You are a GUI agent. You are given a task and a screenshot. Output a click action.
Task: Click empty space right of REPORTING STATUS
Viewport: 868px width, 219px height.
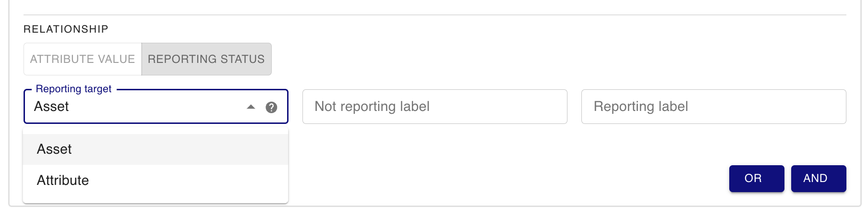click(528, 59)
